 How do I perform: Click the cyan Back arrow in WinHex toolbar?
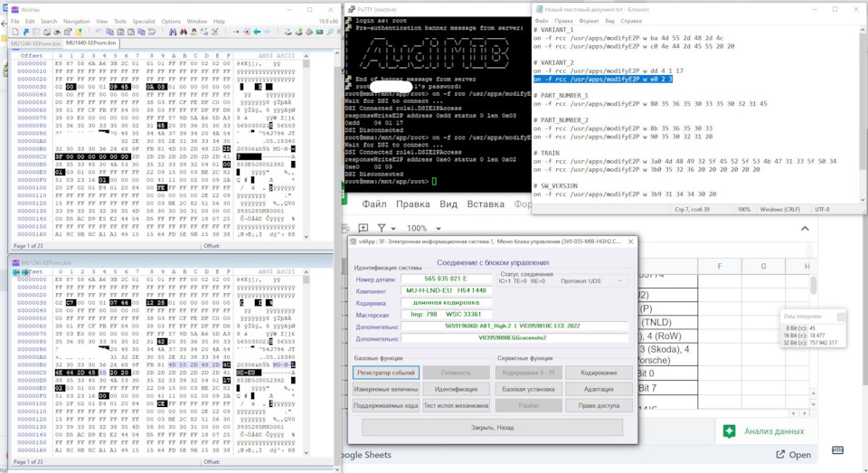pos(257,33)
